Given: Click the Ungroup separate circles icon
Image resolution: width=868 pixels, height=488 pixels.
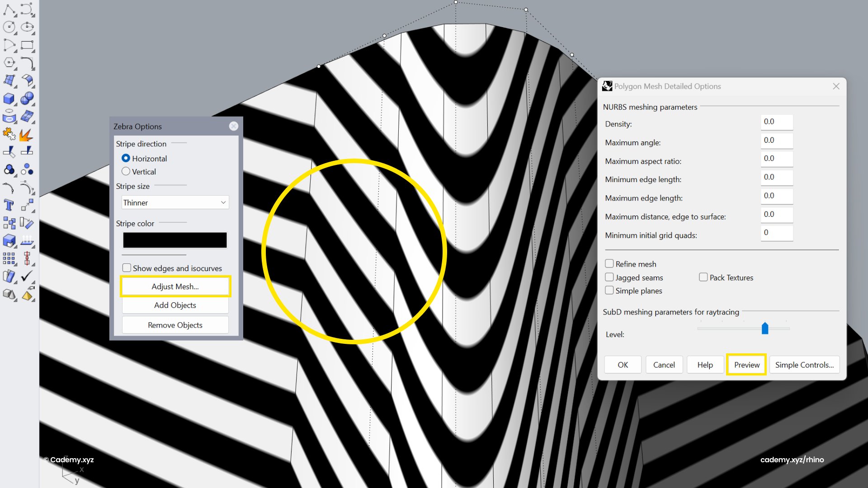Looking at the screenshot, I should click(27, 170).
